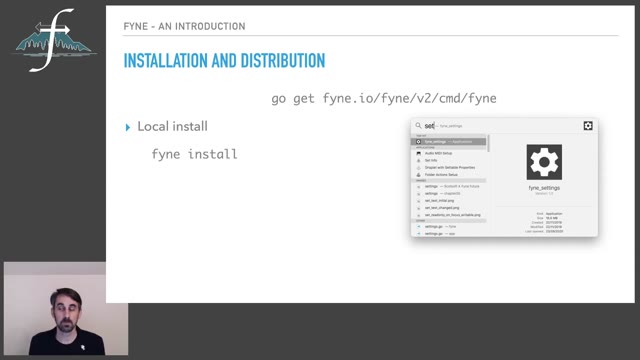Click the "fyne_settings" name under the preview
The height and width of the screenshot is (360, 640).
point(544,188)
